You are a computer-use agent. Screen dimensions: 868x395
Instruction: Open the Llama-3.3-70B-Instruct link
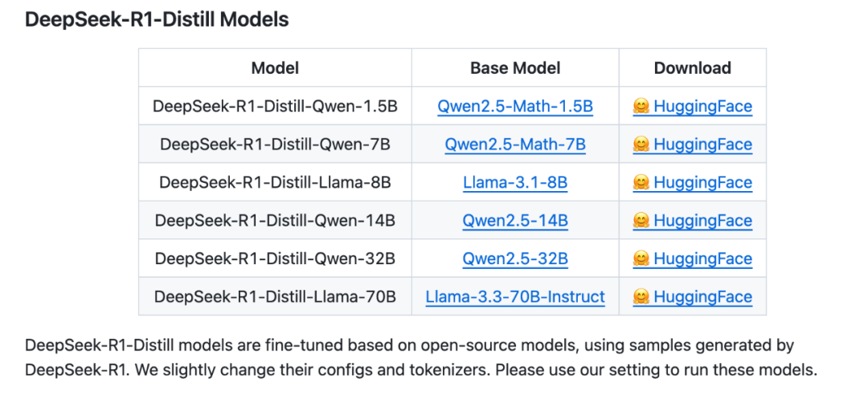tap(515, 296)
